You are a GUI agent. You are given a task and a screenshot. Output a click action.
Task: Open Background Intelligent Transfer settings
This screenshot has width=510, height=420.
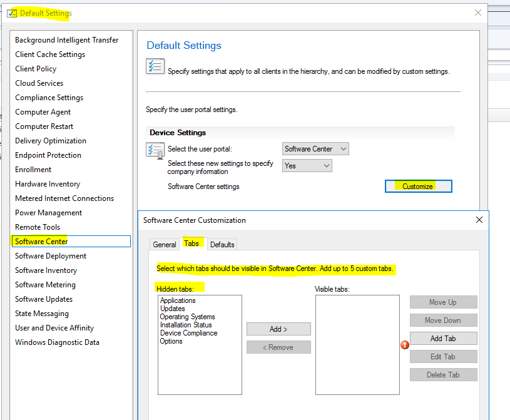(x=67, y=40)
